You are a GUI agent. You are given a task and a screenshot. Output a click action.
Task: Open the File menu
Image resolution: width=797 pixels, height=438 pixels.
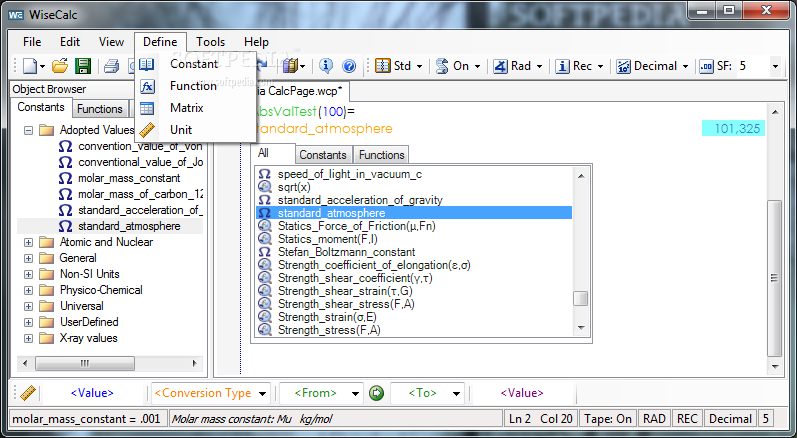[x=32, y=42]
